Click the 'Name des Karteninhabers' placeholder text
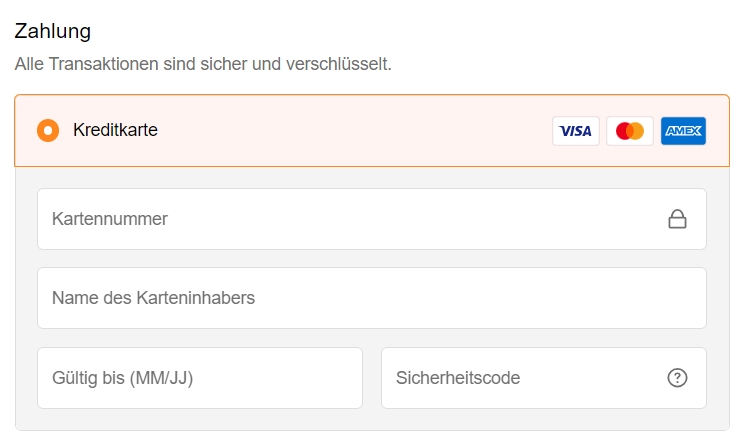This screenshot has height=441, width=742. click(x=153, y=298)
